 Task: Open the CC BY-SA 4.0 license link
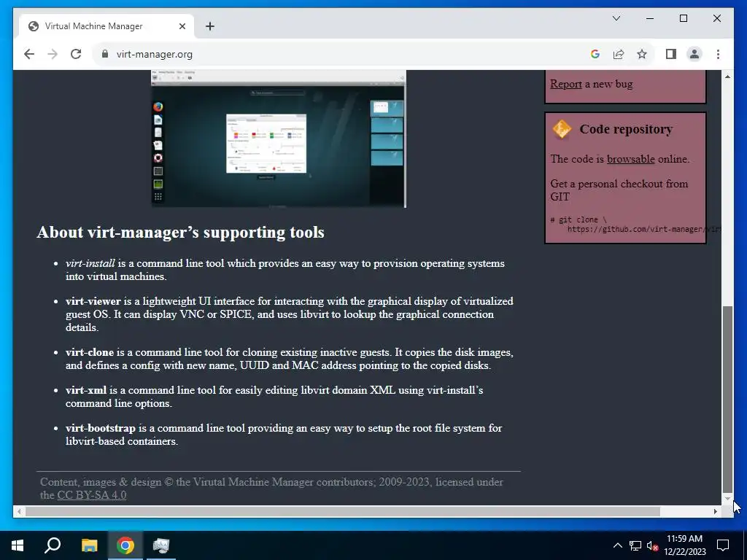(x=91, y=495)
